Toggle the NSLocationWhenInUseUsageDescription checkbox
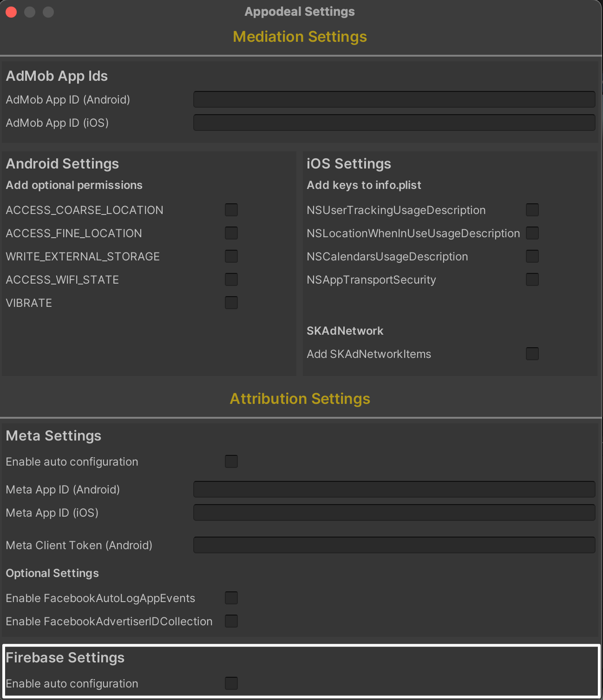 pyautogui.click(x=532, y=233)
